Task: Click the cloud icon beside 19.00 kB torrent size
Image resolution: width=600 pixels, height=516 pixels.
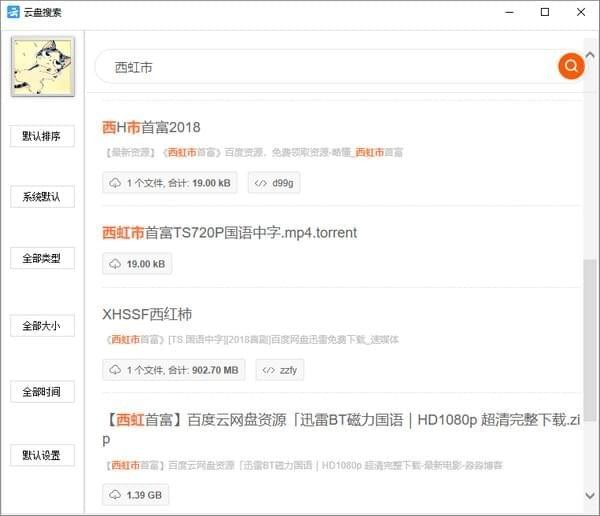Action: [x=115, y=264]
